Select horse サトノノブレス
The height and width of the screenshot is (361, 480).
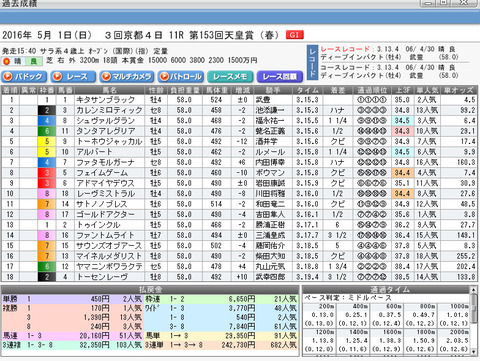click(102, 204)
